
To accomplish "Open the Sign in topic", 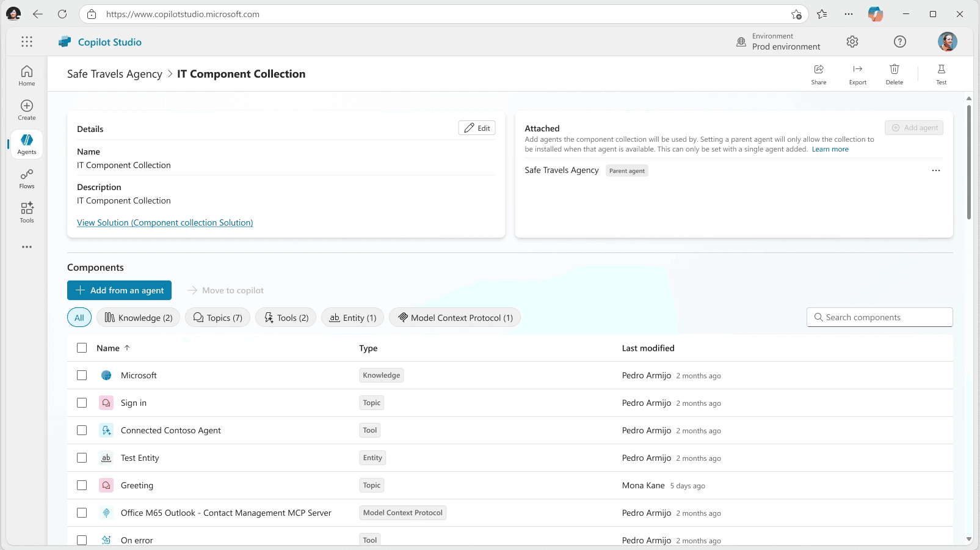I will [134, 403].
